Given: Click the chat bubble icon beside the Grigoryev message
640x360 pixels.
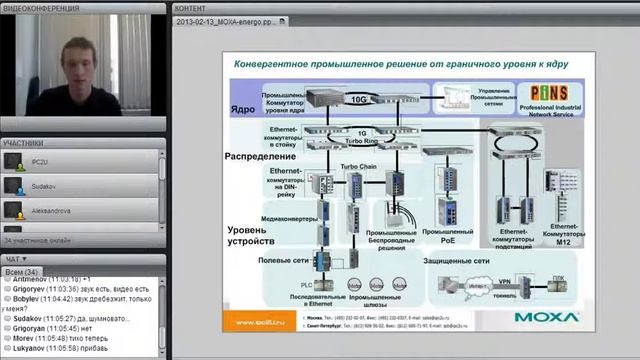Looking at the screenshot, I should click(7, 289).
